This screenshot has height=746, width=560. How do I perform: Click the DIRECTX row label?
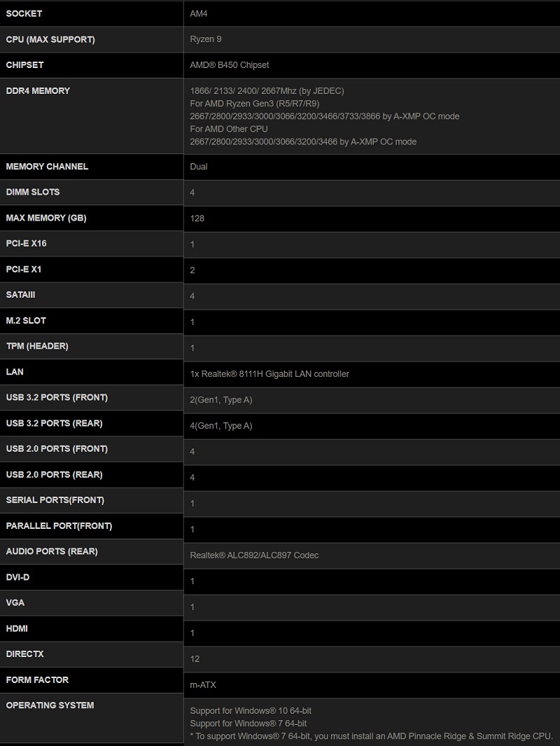click(24, 654)
